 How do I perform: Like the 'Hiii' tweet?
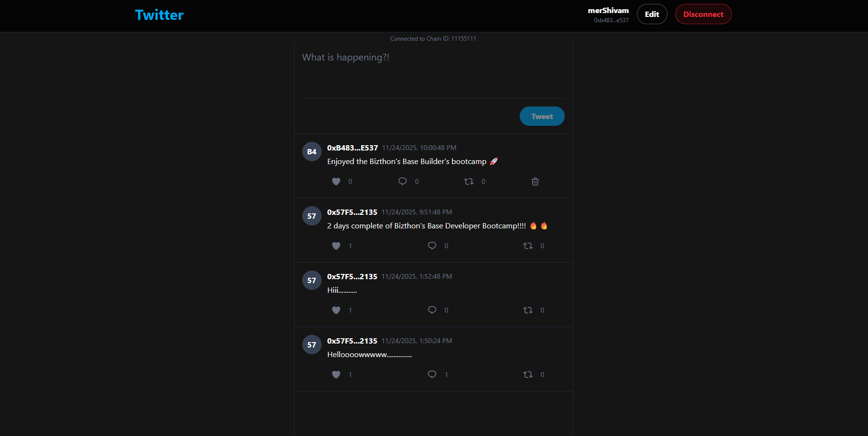(x=336, y=310)
